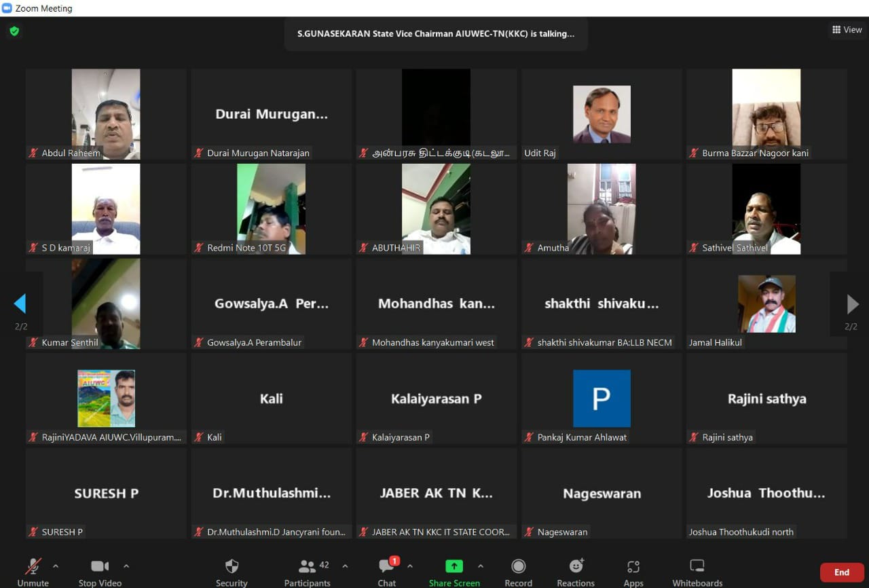Click the Tamil-named participant's black video tile
Screen dimensions: 869x588
click(x=436, y=114)
